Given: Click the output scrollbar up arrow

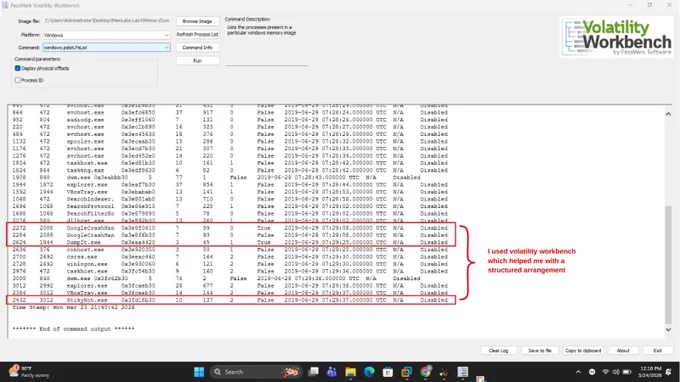Looking at the screenshot, I should (668, 114).
